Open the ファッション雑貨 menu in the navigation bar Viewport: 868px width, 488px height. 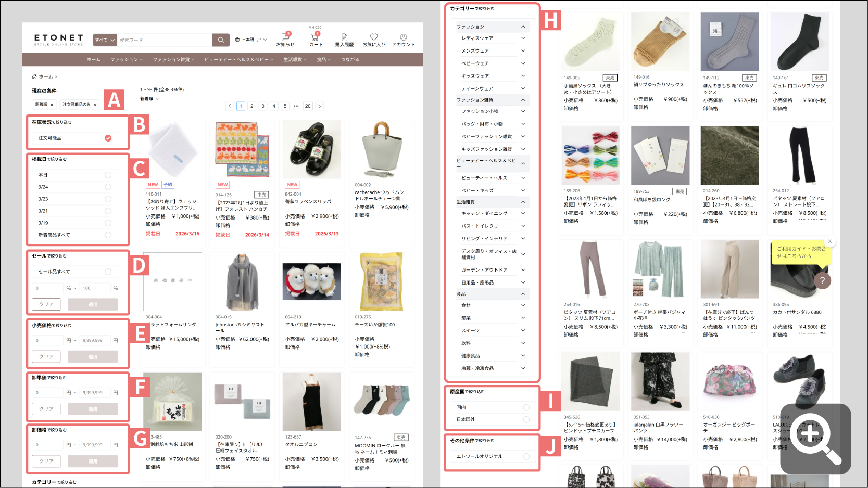[x=173, y=59]
